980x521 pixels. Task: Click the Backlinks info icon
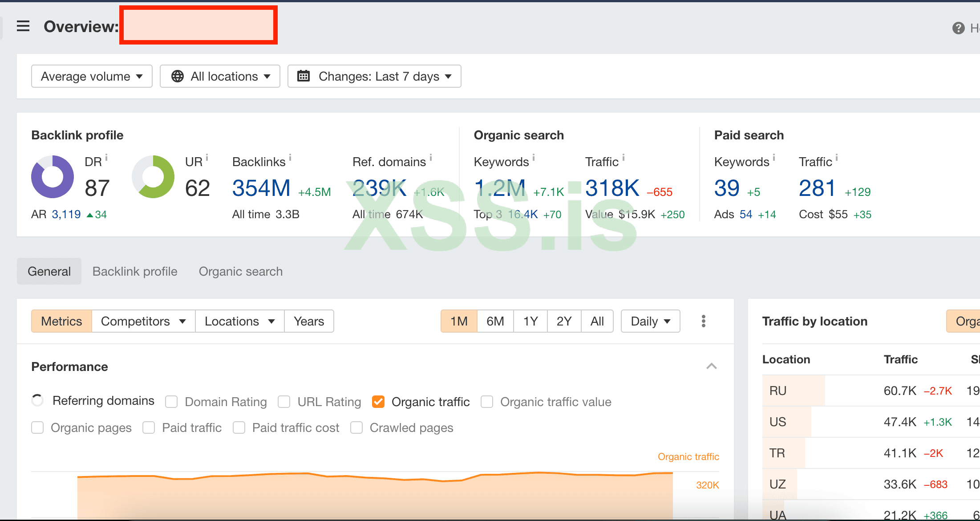click(290, 158)
